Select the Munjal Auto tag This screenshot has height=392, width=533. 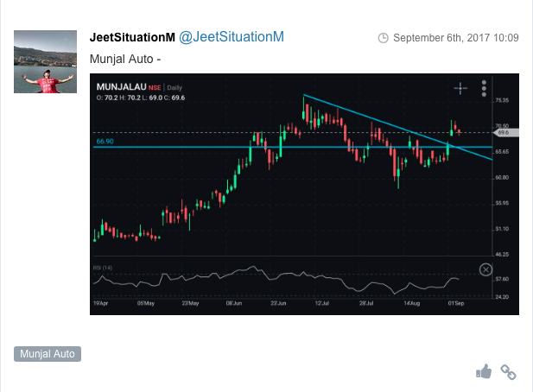click(48, 354)
